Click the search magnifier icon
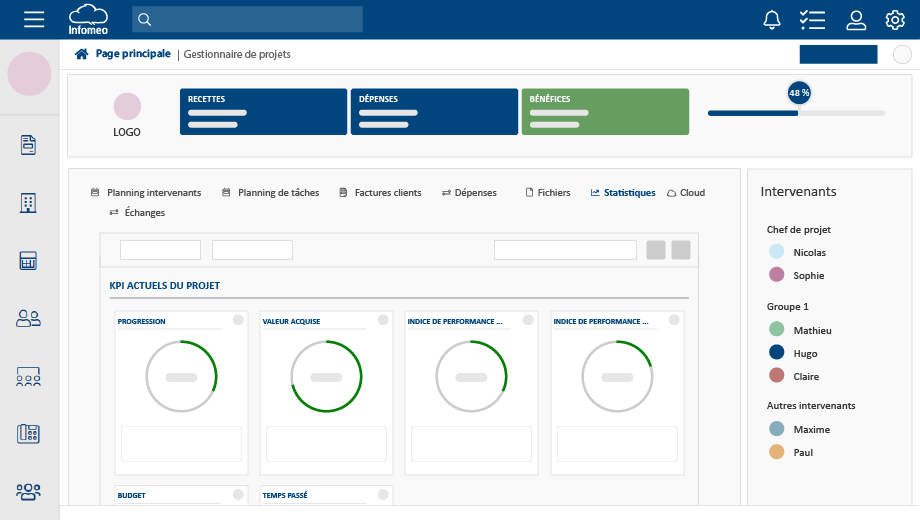 (144, 20)
